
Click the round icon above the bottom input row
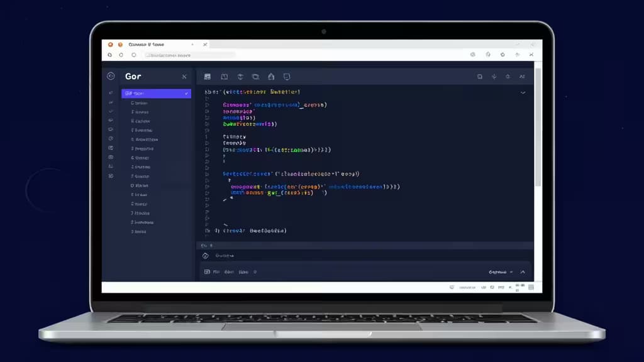(206, 256)
